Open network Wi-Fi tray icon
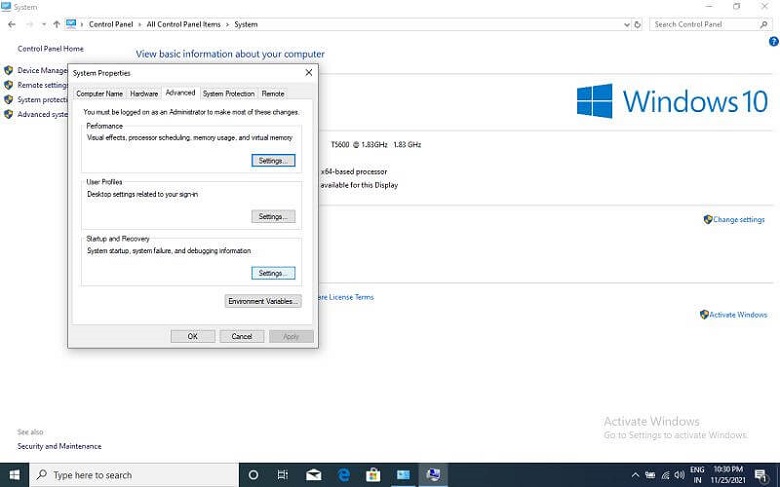780x487 pixels. point(665,475)
